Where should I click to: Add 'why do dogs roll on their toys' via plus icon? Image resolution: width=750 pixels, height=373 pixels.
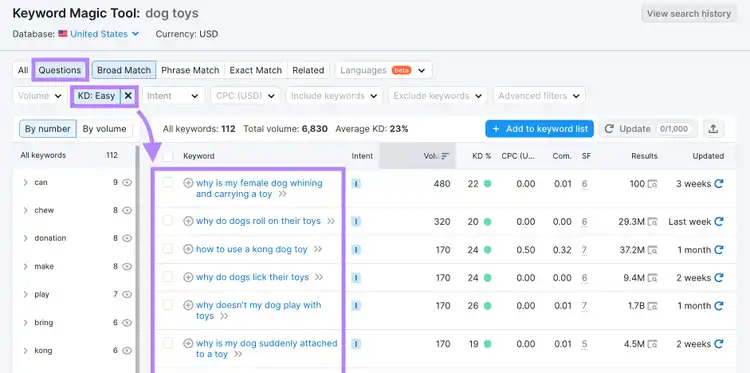[x=188, y=221]
